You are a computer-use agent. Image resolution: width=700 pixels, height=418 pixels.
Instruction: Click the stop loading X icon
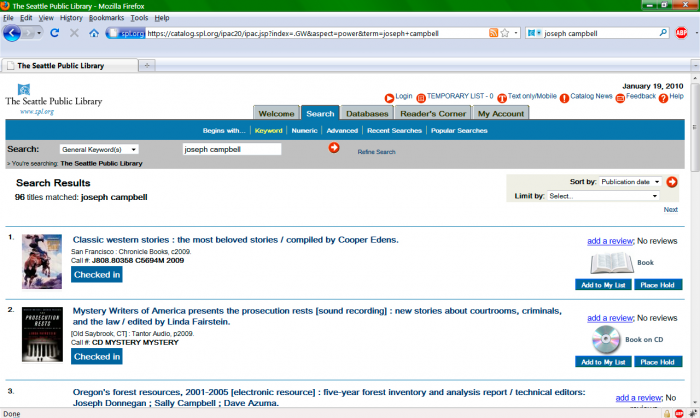tap(74, 33)
